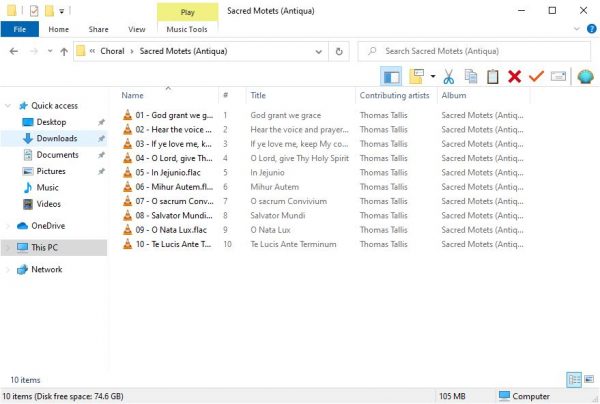
Task: Go back with the left arrow
Action: pos(14,51)
